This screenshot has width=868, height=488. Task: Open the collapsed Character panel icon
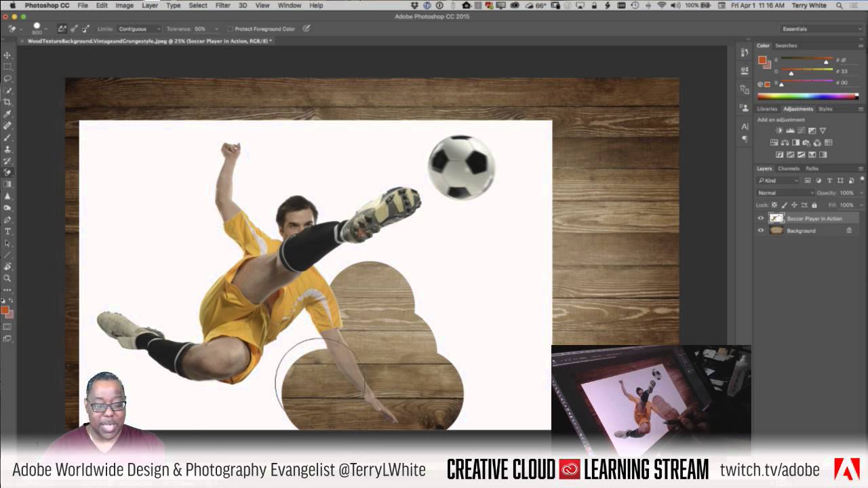[745, 126]
